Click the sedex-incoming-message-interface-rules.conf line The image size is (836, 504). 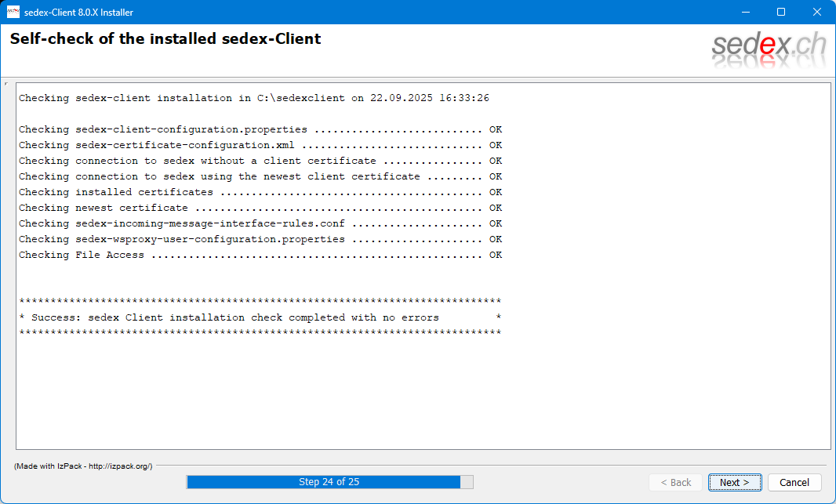pos(259,223)
